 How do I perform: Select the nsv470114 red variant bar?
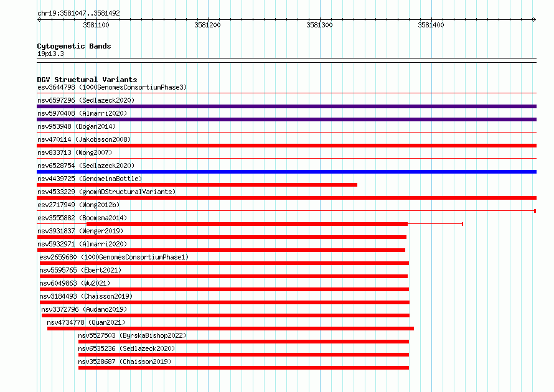click(286, 146)
